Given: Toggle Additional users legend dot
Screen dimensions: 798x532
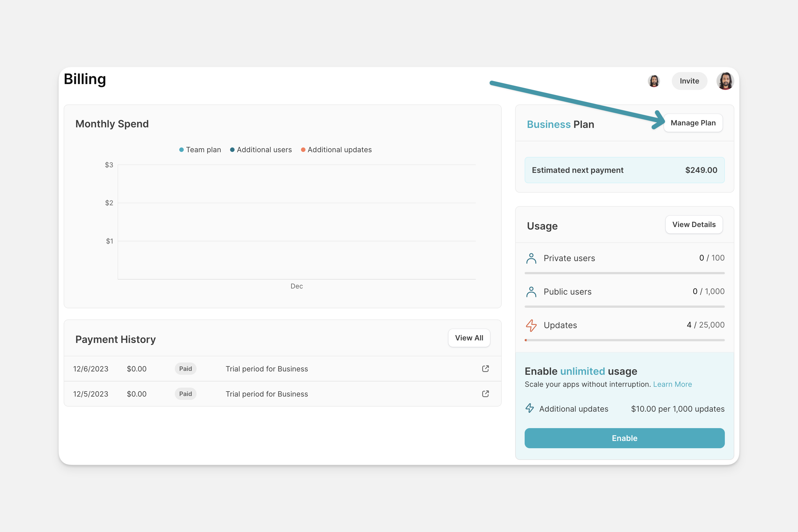Looking at the screenshot, I should (232, 150).
